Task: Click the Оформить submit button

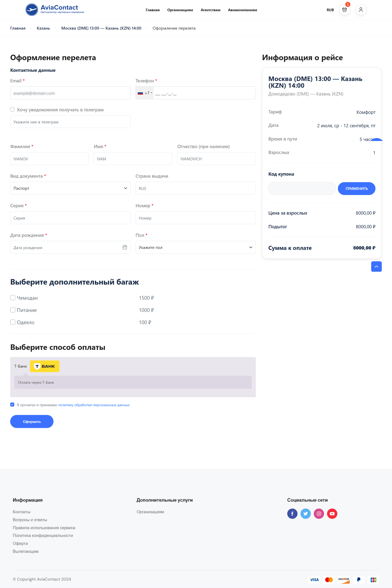Action: click(32, 421)
